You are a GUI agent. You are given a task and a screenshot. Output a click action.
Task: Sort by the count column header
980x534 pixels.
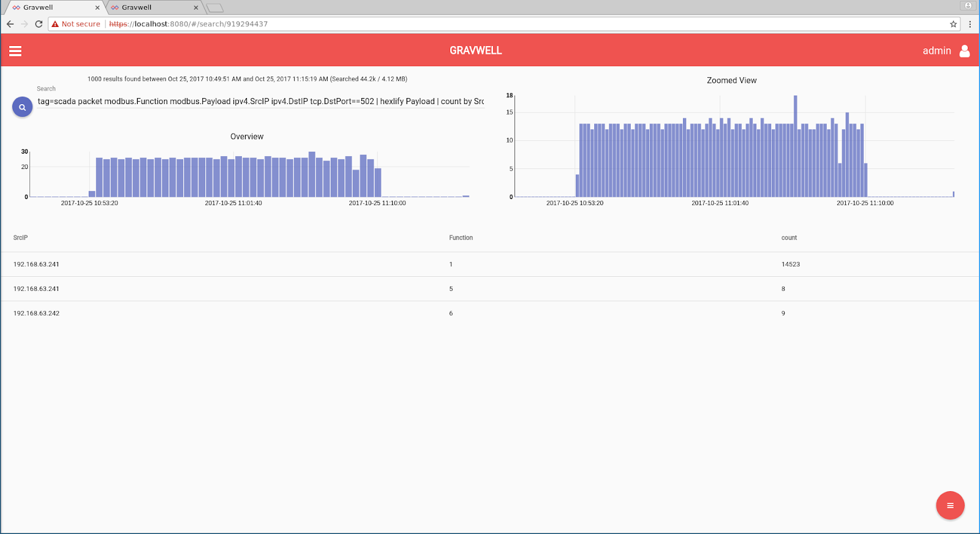click(789, 238)
